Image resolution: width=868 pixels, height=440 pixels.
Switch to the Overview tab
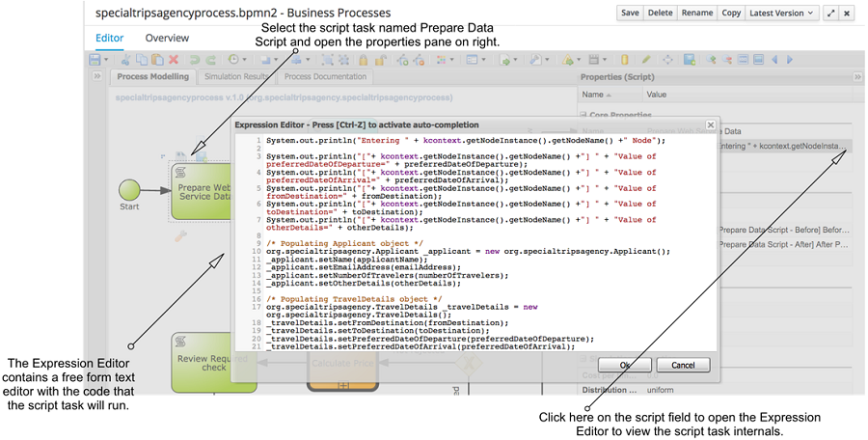(166, 39)
